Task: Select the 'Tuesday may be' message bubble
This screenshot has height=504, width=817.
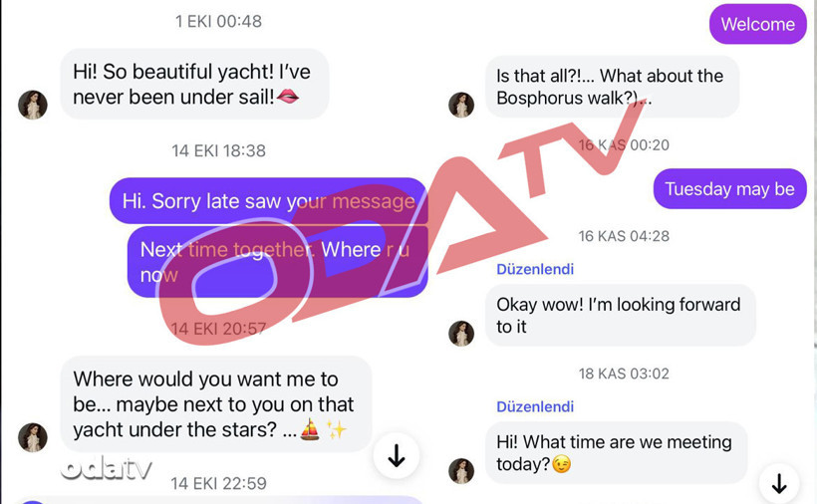Action: click(x=729, y=189)
